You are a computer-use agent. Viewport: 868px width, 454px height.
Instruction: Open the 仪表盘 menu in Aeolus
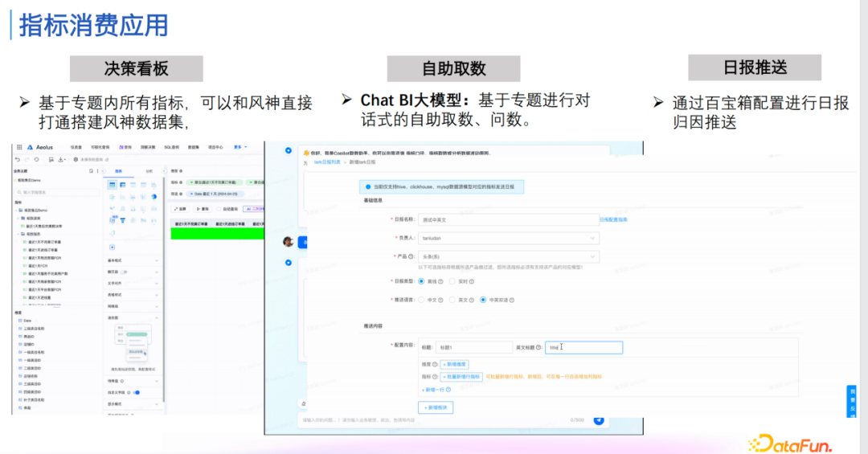click(76, 147)
